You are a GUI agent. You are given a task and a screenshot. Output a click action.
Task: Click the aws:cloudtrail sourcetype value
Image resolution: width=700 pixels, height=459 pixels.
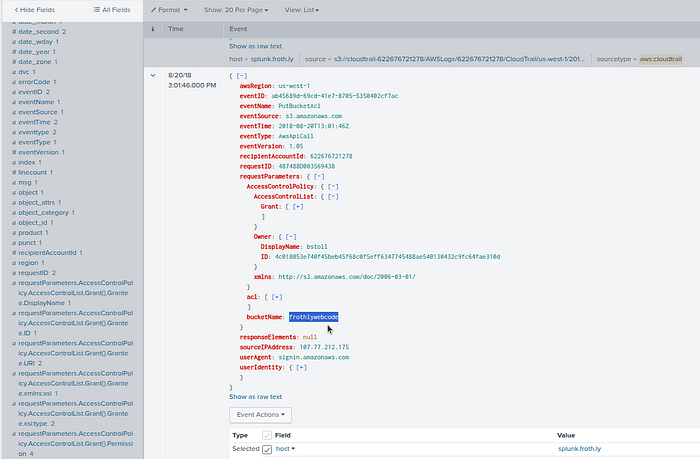point(661,59)
